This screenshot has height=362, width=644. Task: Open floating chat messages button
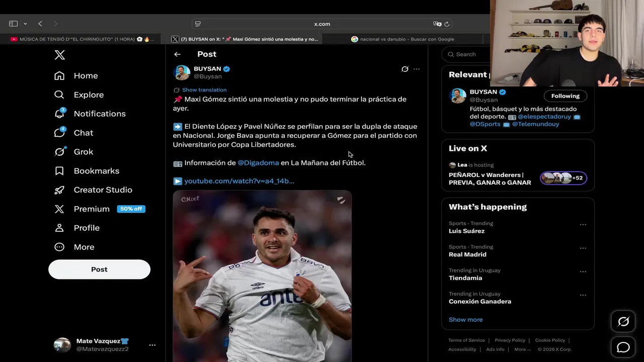point(623,347)
